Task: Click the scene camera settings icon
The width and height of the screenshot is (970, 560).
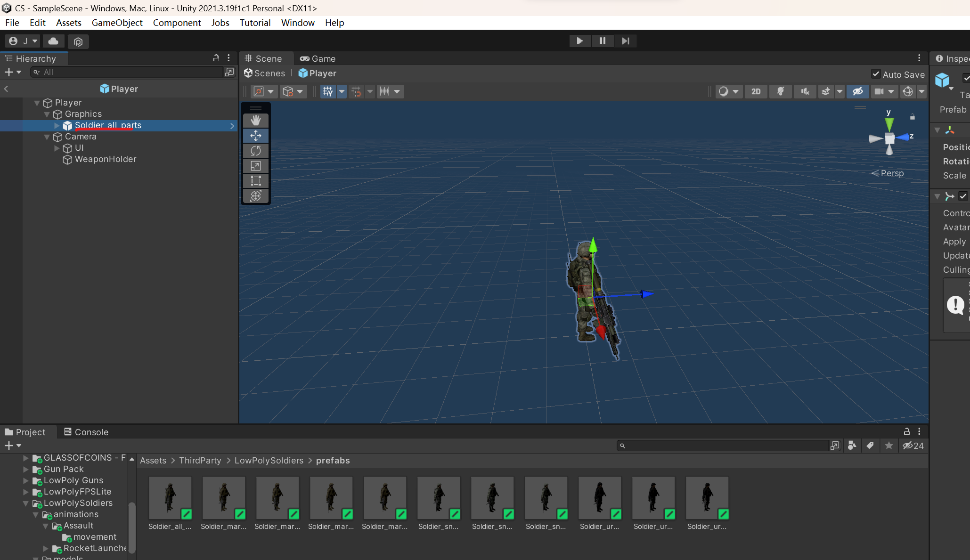Action: [879, 91]
